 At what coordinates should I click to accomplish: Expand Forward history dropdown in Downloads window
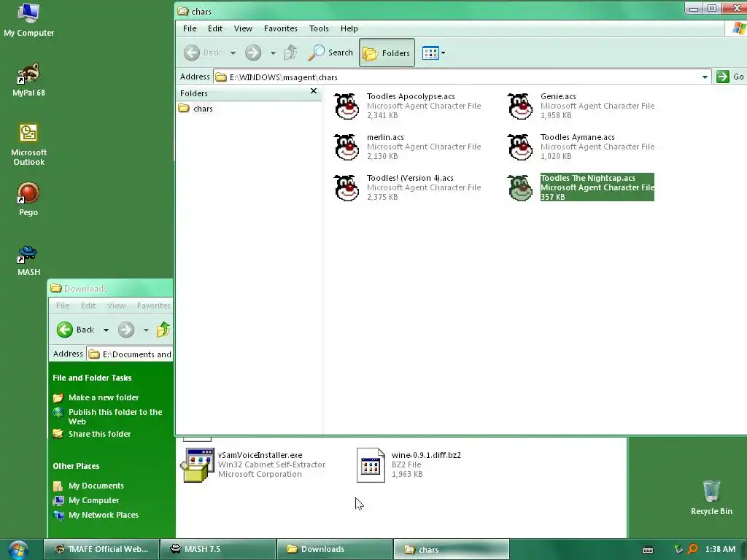point(146,330)
